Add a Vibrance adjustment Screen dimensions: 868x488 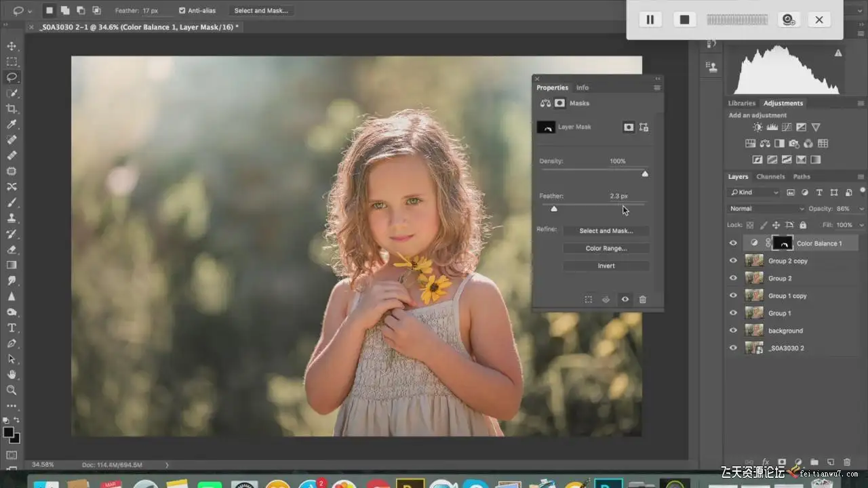tap(816, 127)
